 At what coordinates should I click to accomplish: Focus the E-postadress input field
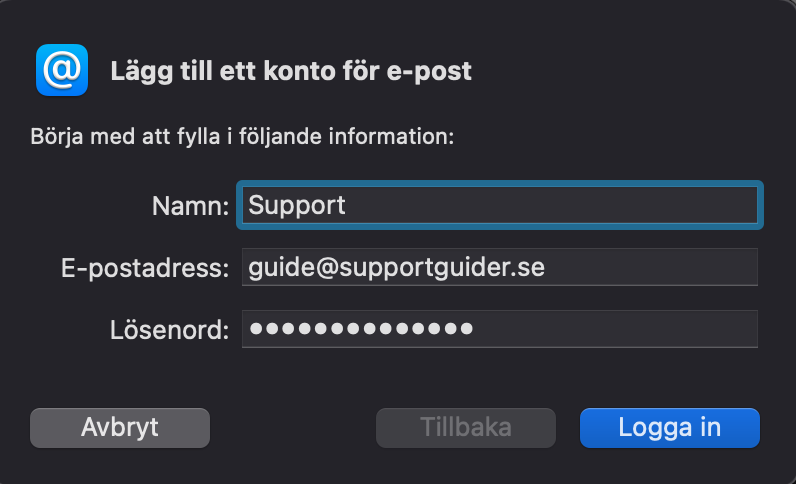500,267
